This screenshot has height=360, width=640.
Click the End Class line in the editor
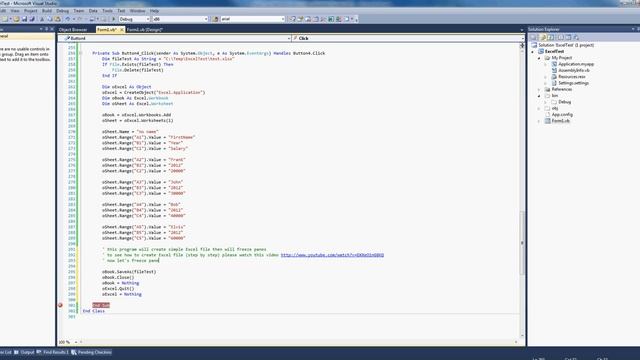(93, 311)
